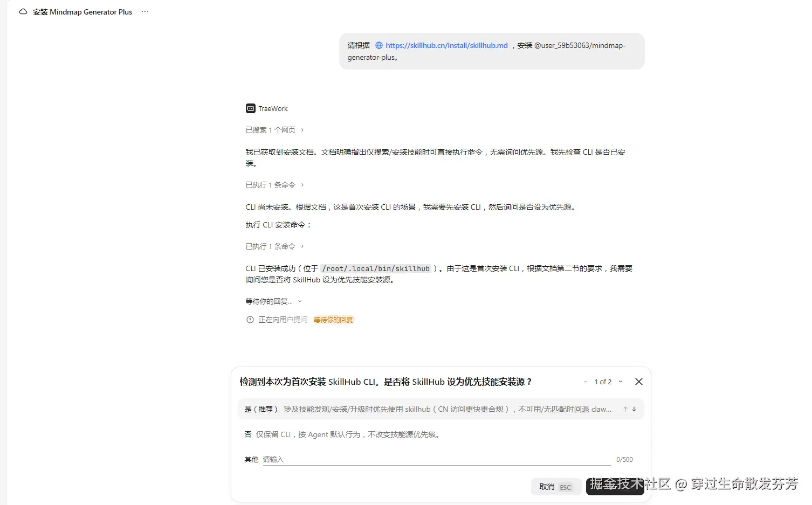Focus the '其他' text input field
The width and height of the screenshot is (812, 505).
tap(437, 460)
